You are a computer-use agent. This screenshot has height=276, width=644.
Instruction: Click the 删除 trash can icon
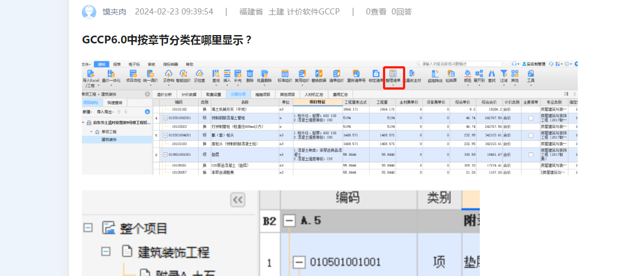250,73
